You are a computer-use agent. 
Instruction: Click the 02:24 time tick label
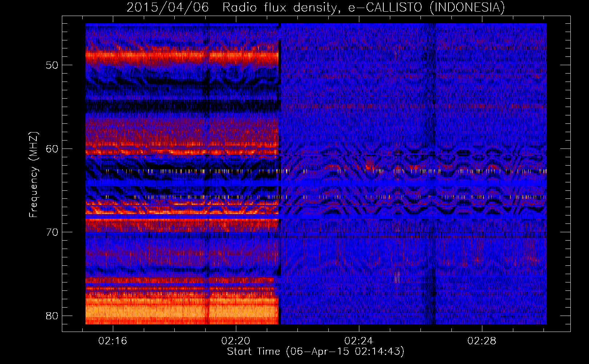(359, 341)
